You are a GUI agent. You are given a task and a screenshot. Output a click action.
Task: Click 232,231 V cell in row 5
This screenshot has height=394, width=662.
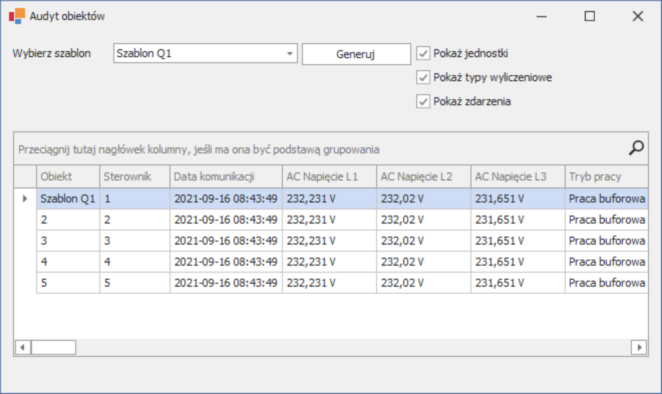coord(330,283)
